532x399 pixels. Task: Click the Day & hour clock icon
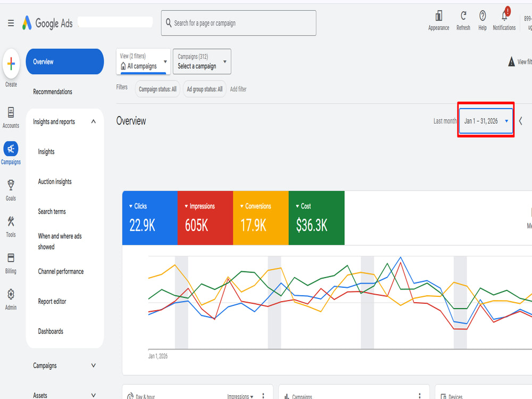coord(130,396)
